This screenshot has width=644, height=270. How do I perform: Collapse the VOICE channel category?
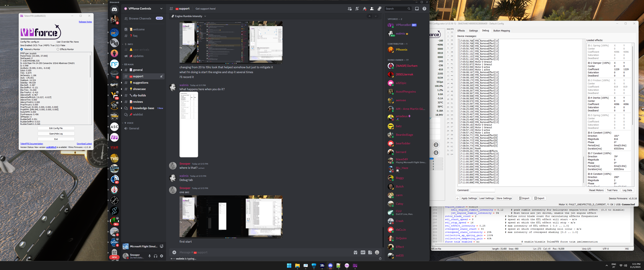tap(130, 123)
